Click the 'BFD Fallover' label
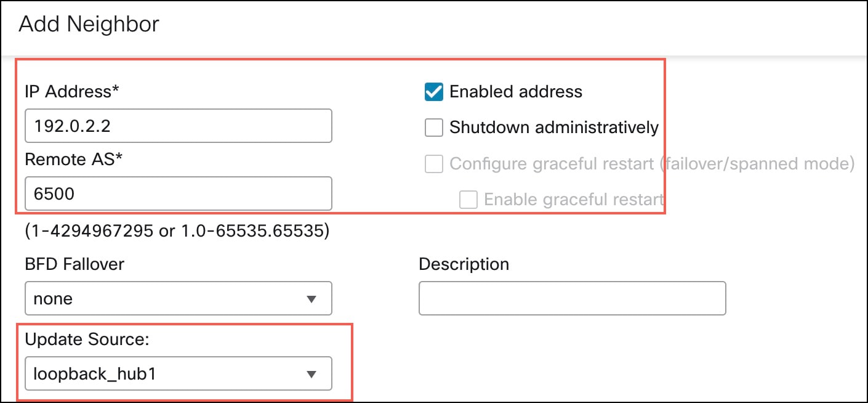The width and height of the screenshot is (868, 403). tap(74, 264)
